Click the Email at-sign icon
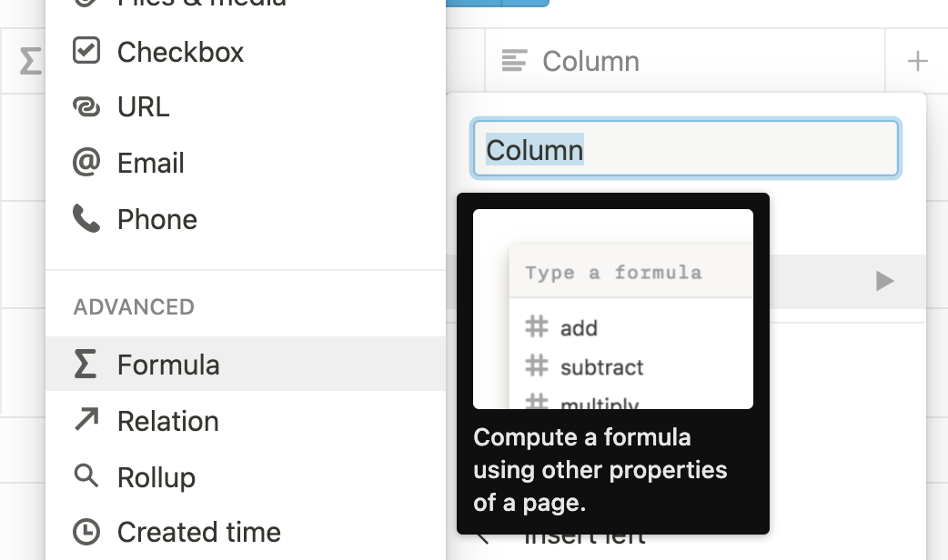Viewport: 948px width, 560px height. (86, 163)
